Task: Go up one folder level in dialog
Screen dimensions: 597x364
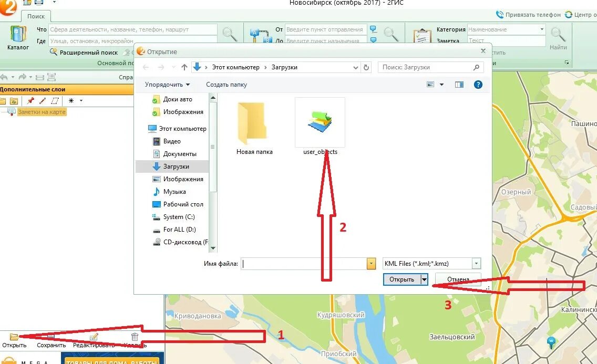Action: point(184,67)
